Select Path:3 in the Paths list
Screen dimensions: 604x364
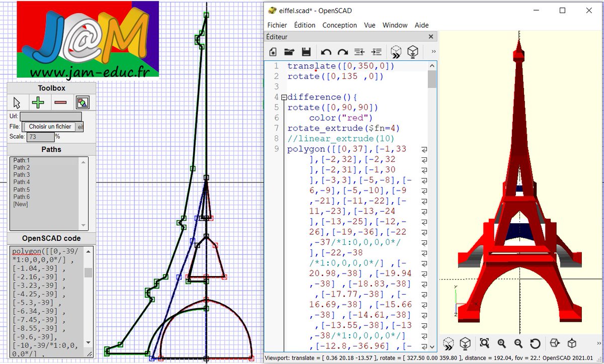(x=22, y=175)
